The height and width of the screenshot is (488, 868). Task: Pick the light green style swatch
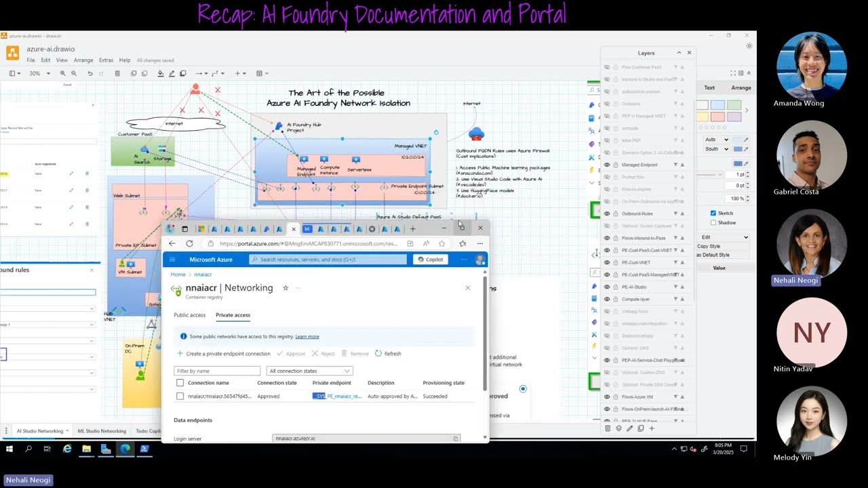tap(734, 105)
